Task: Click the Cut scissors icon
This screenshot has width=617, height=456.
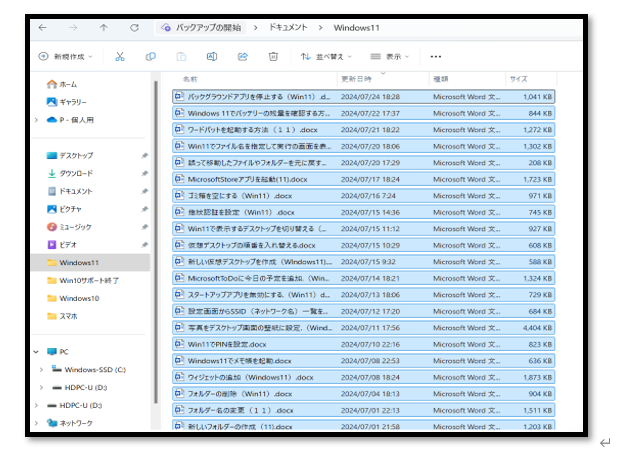Action: (x=120, y=57)
